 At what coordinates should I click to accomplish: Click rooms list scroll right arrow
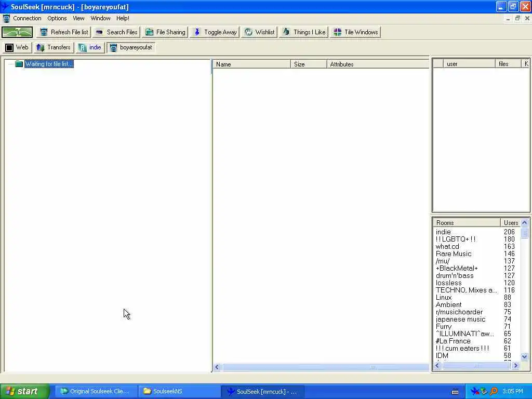pos(516,365)
